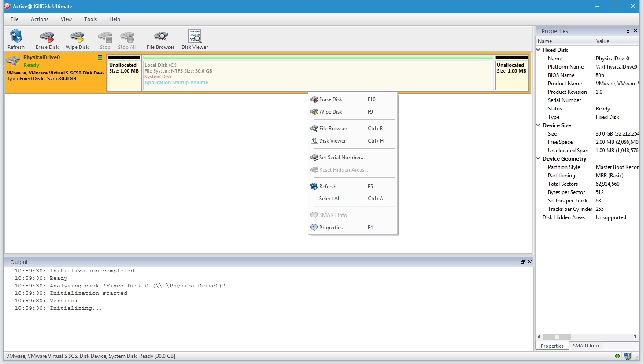
Task: Collapse the Device Geometry properties group
Action: (x=538, y=159)
